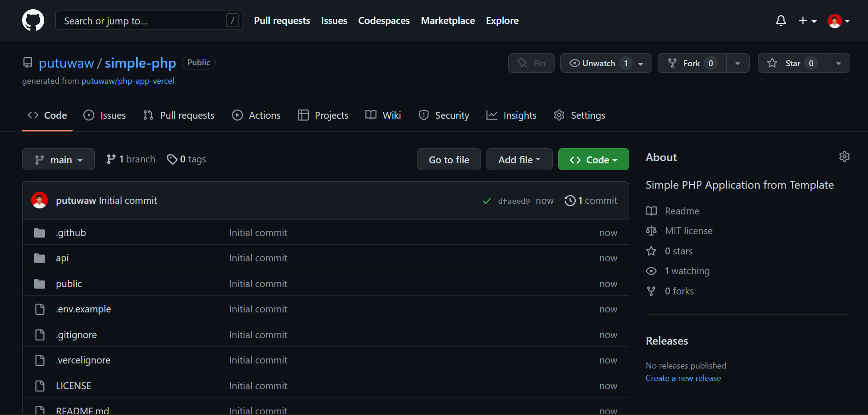Expand the Star lists dropdown arrow
This screenshot has height=415, width=868.
click(838, 63)
